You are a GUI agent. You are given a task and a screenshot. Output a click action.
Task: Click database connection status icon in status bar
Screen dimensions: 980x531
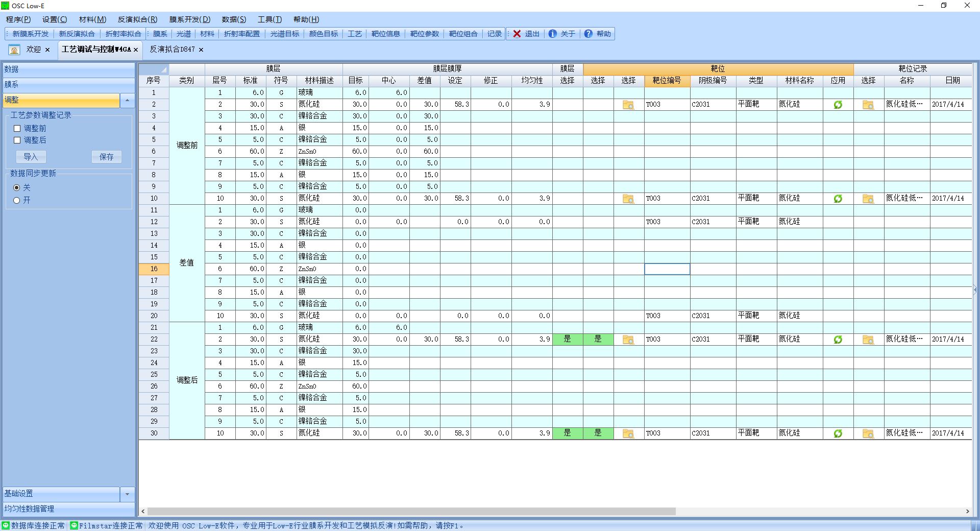[x=6, y=525]
